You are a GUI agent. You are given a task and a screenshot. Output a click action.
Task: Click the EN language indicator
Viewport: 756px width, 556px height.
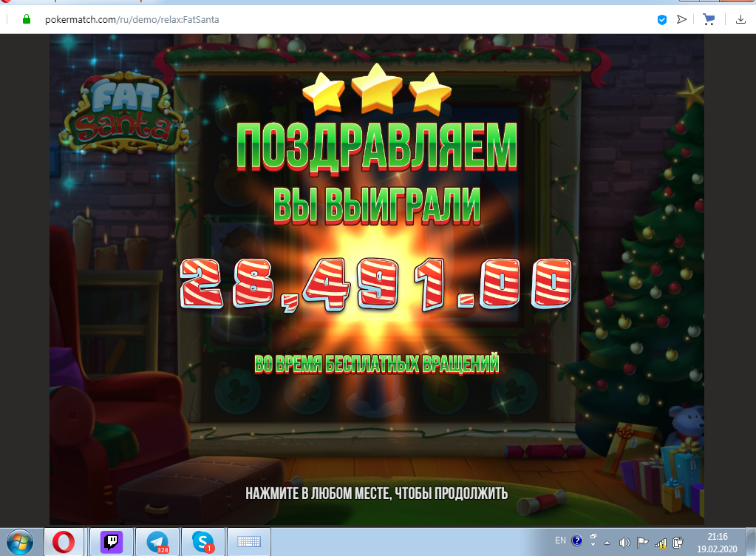560,540
